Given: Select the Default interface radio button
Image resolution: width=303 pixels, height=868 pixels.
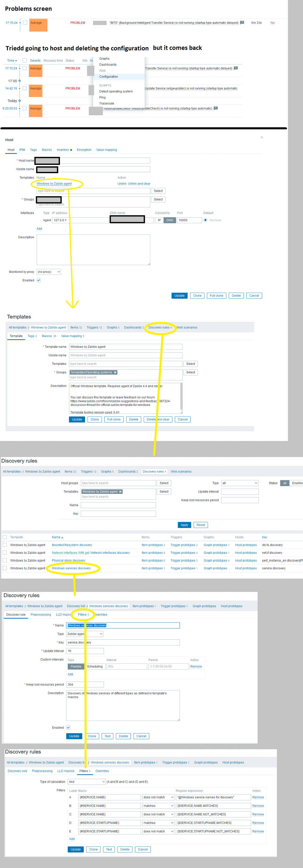Looking at the screenshot, I should [x=205, y=220].
